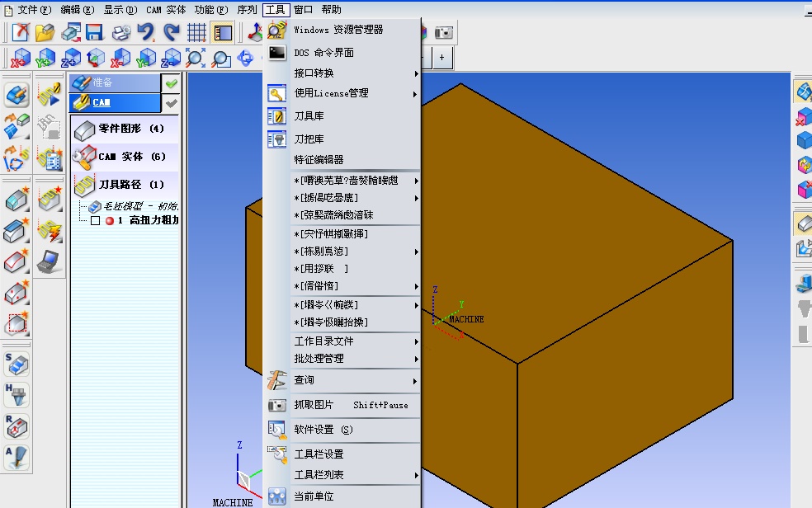Switch to the Z+ view cube
This screenshot has height=508, width=812.
click(70, 58)
